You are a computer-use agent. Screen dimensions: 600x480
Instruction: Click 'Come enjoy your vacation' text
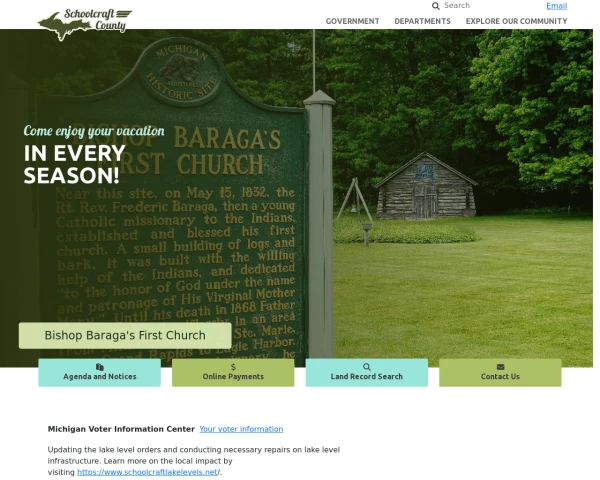click(x=94, y=131)
